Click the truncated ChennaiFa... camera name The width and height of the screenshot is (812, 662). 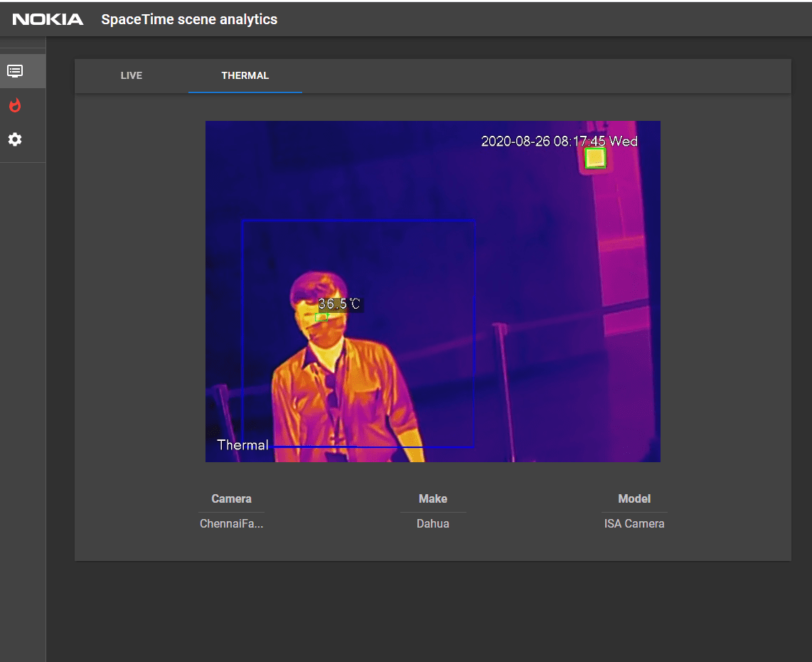click(x=231, y=523)
